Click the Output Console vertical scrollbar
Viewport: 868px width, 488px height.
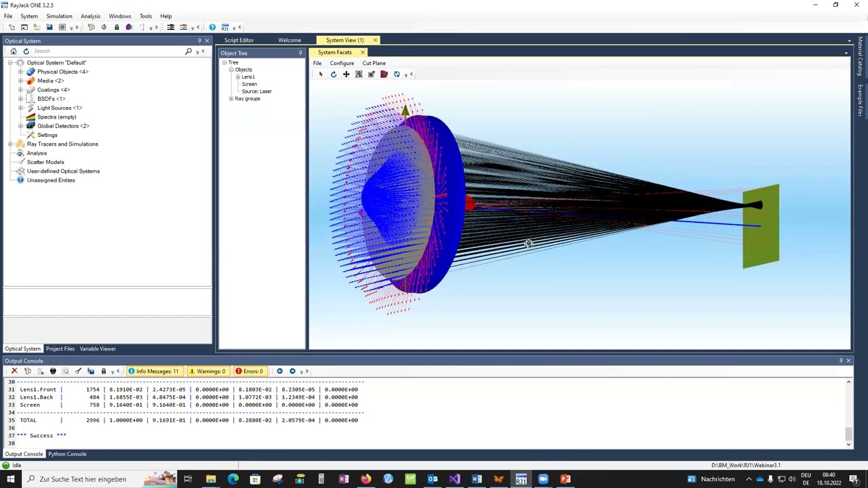(848, 412)
